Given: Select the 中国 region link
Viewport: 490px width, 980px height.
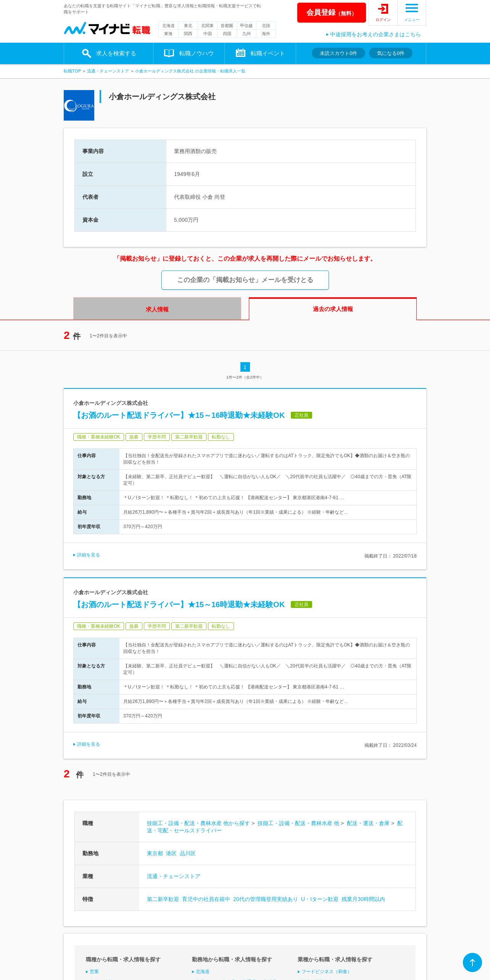Looking at the screenshot, I should point(208,34).
